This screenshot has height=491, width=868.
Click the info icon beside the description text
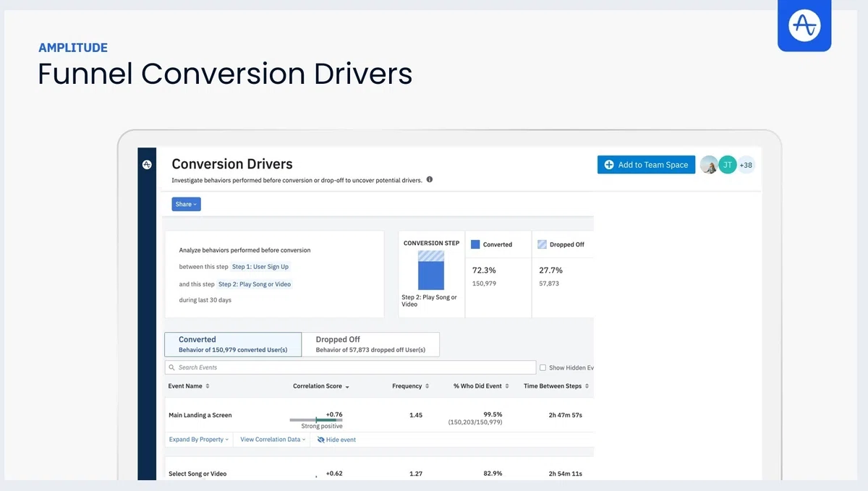(430, 179)
